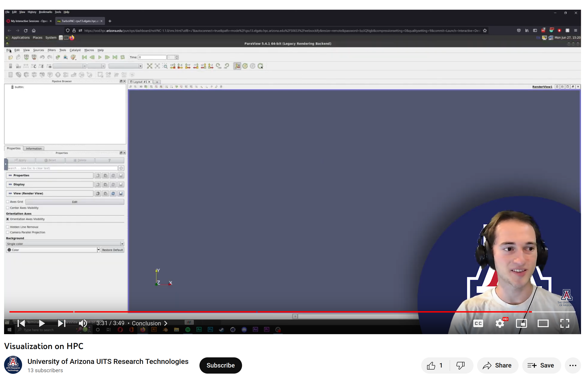The height and width of the screenshot is (379, 588).
Task: Enable Camera Parallel Projection checkbox
Action: pyautogui.click(x=8, y=232)
